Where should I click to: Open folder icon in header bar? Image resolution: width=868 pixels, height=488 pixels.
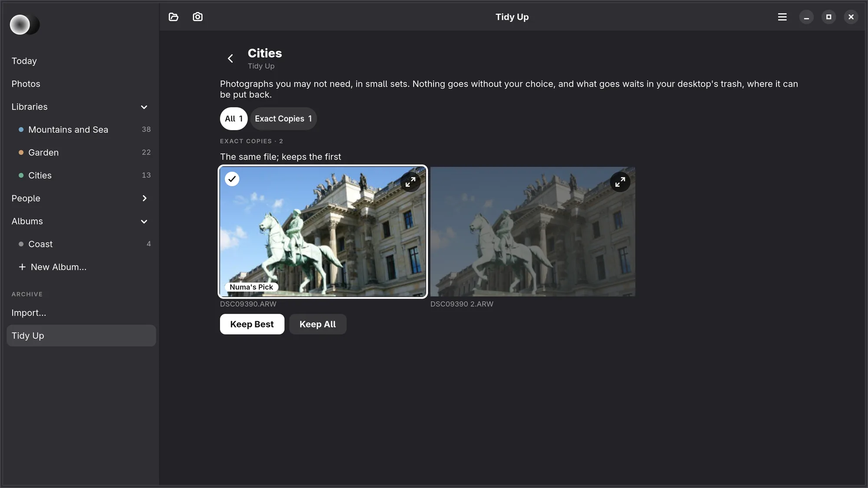(x=174, y=17)
